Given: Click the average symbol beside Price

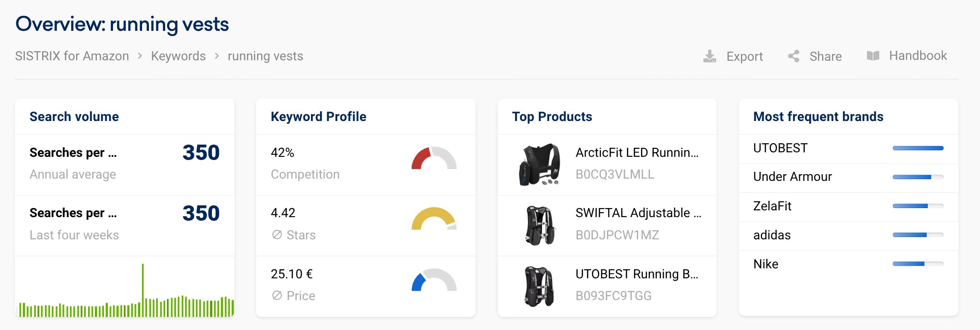Looking at the screenshot, I should 277,296.
